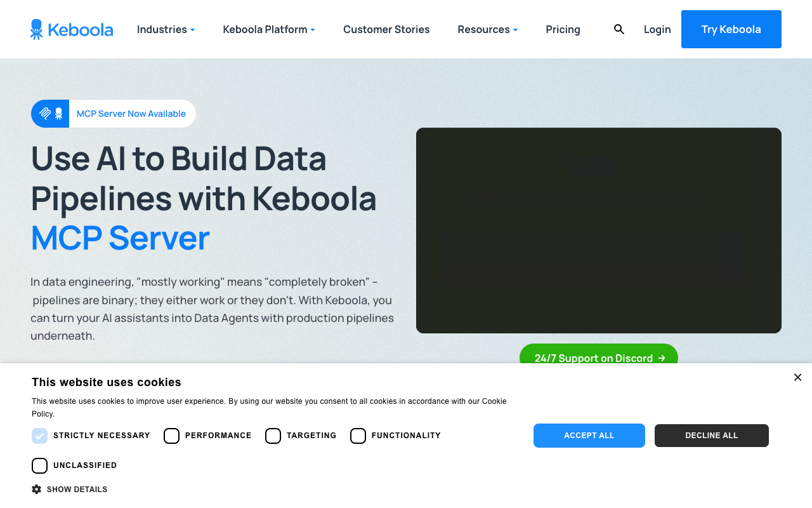The width and height of the screenshot is (812, 508).
Task: Expand the Resources dropdown menu
Action: [488, 29]
